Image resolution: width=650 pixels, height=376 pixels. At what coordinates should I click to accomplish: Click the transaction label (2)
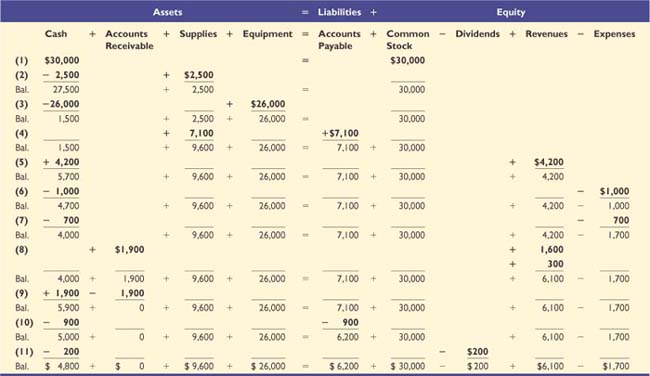(x=22, y=75)
